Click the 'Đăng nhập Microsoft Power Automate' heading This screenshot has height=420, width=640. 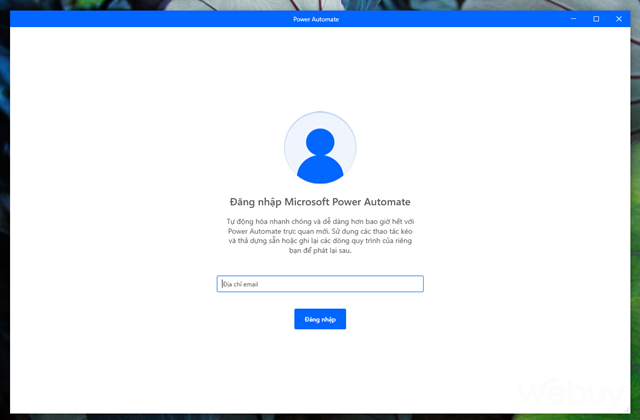(320, 202)
